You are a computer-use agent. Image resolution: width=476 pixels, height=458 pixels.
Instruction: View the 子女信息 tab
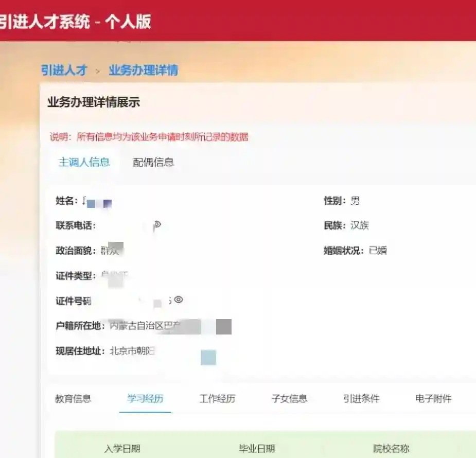click(289, 398)
